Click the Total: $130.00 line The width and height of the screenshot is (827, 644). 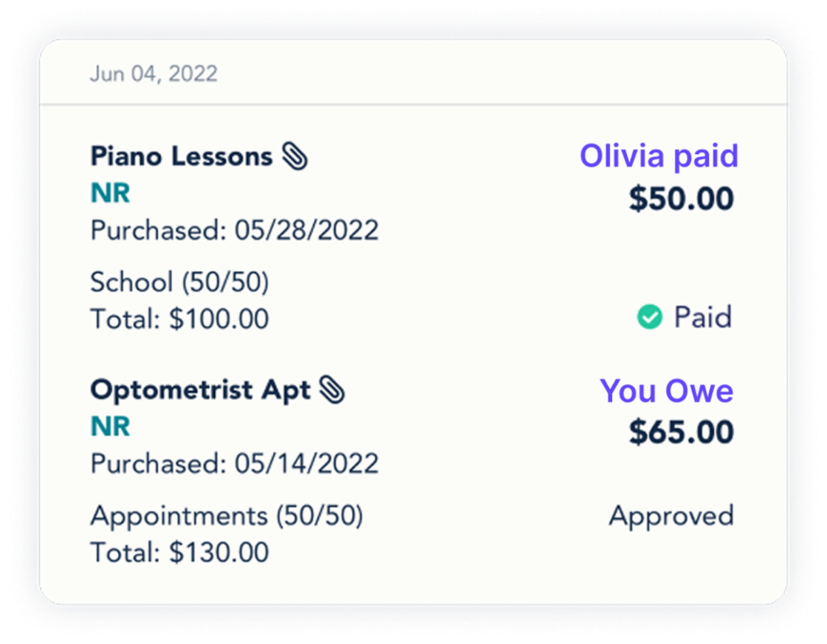pos(179,552)
